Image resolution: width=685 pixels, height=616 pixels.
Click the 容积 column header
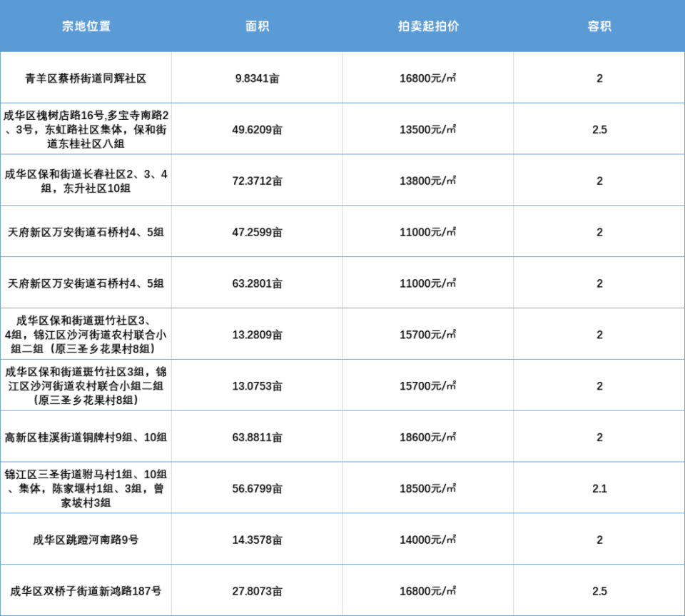600,26
